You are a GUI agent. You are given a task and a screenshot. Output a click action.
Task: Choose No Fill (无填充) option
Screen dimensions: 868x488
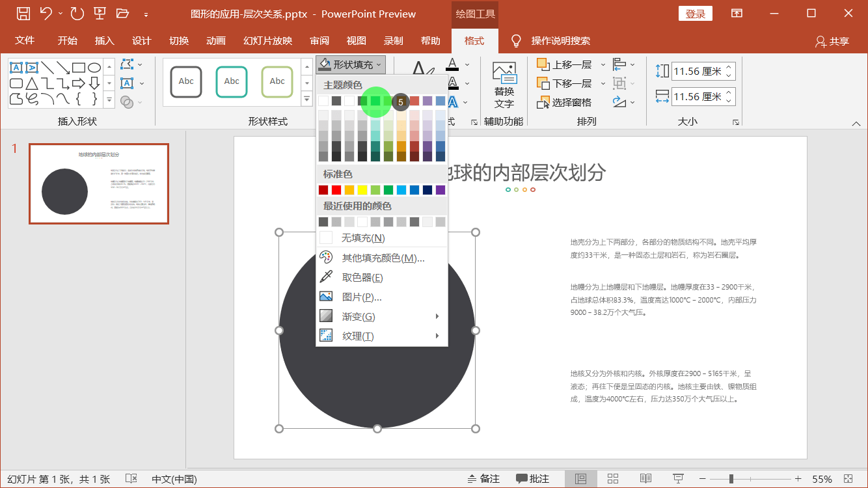(x=382, y=238)
